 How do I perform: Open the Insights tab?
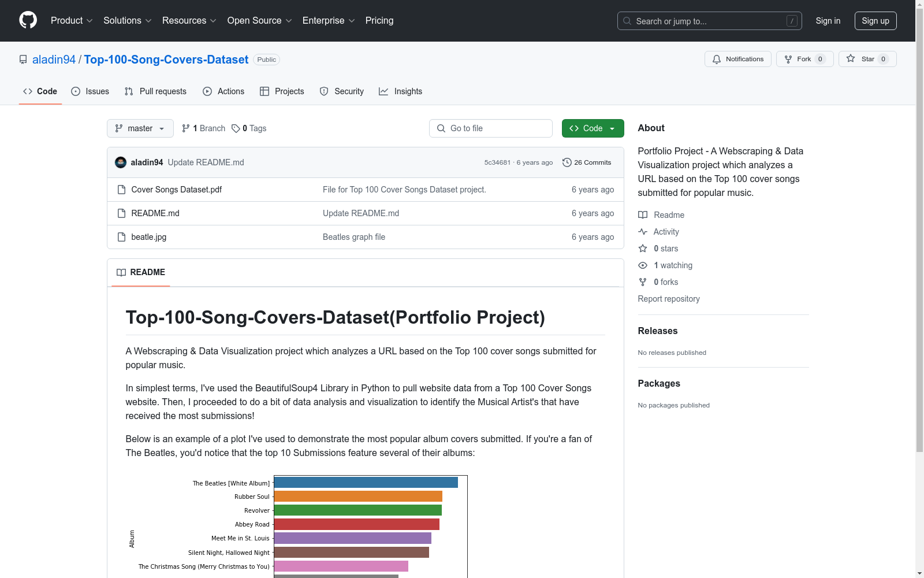(401, 91)
